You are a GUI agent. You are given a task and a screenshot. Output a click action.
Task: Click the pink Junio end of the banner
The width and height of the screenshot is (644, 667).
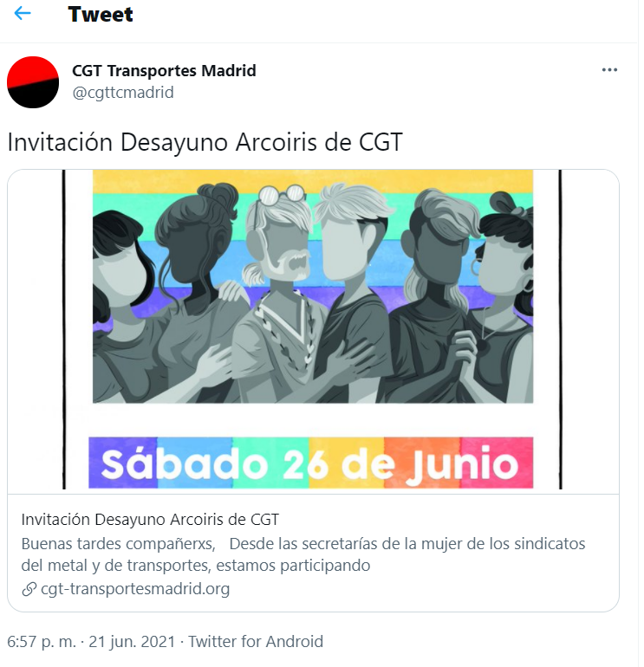click(x=497, y=463)
